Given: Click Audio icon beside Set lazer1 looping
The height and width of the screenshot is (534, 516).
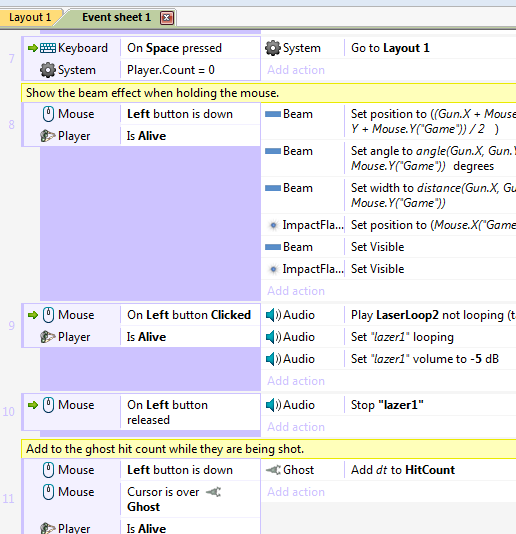Looking at the screenshot, I should pyautogui.click(x=273, y=337).
